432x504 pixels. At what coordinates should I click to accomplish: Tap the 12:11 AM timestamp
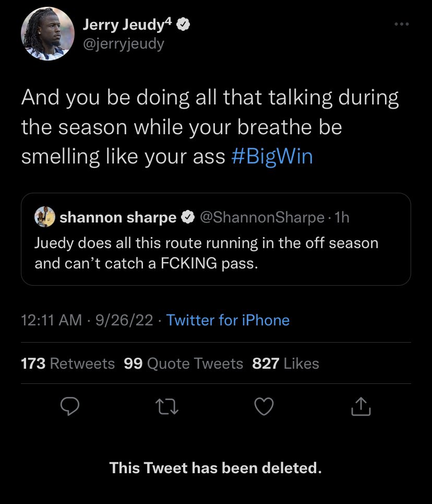click(51, 320)
